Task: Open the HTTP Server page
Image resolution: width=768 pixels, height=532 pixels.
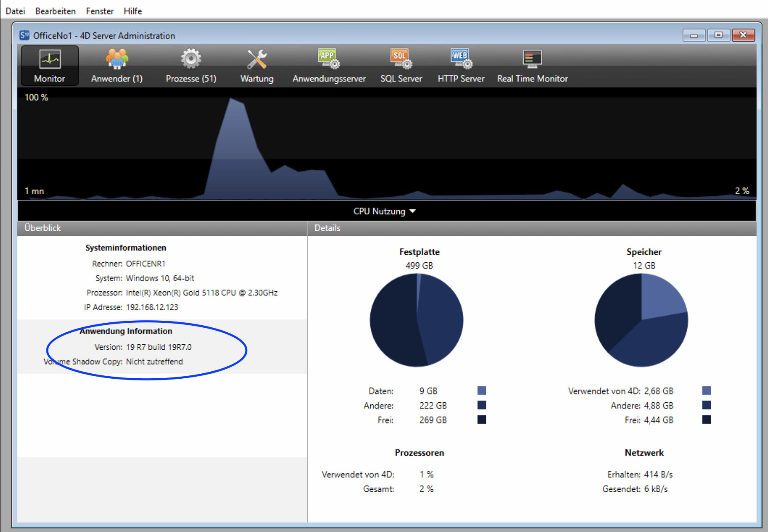Action: click(x=461, y=66)
